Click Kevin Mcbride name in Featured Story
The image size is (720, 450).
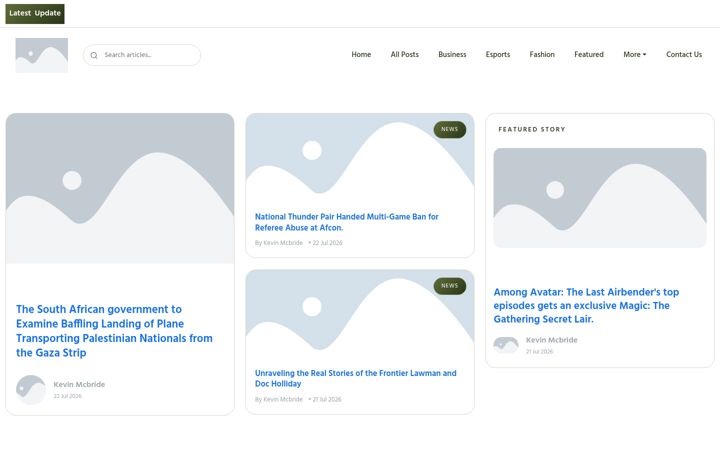point(551,340)
